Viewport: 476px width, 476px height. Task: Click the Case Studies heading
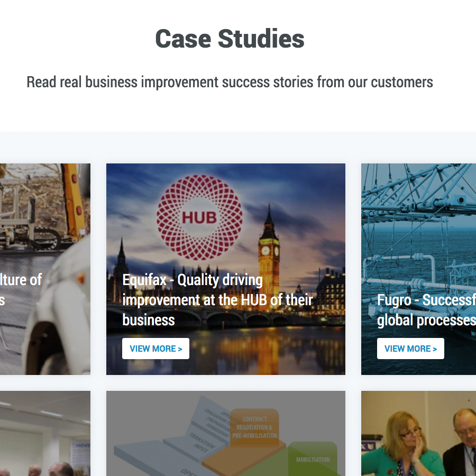[x=230, y=39]
